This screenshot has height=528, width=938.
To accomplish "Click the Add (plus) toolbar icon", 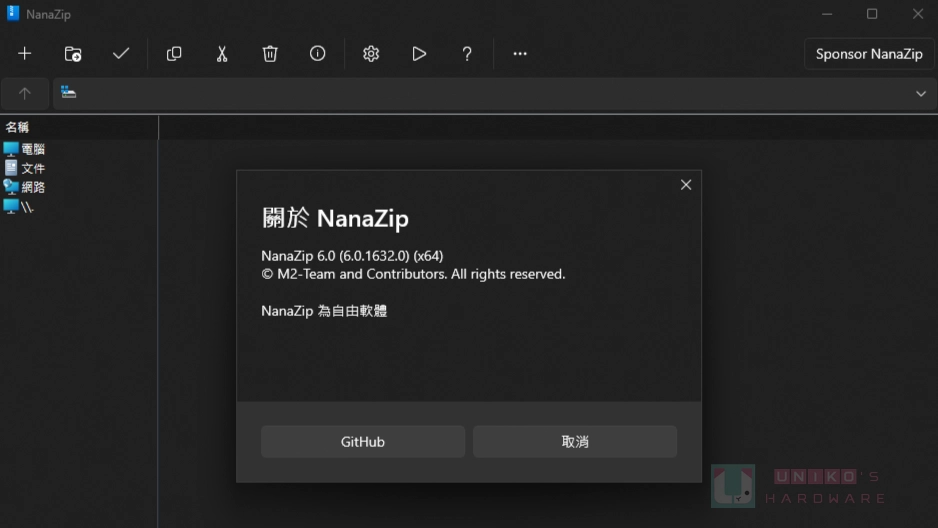I will (25, 54).
